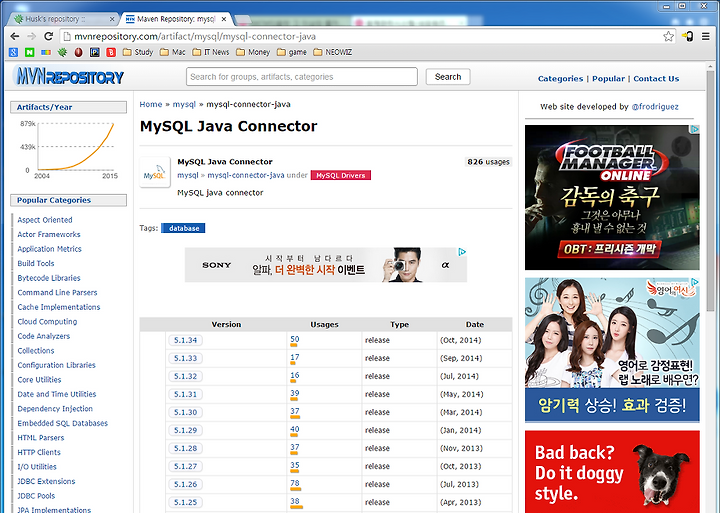Open the Google bookmark icon in bookmarks bar
The height and width of the screenshot is (513, 720).
tap(13, 52)
